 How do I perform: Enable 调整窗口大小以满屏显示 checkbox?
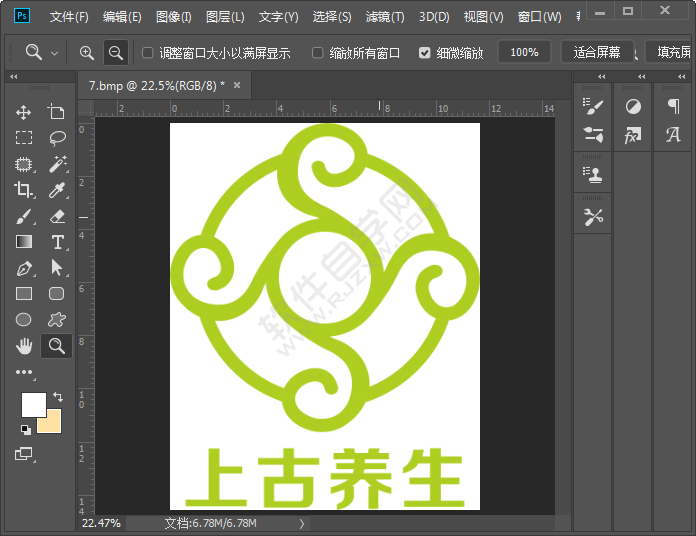point(148,53)
